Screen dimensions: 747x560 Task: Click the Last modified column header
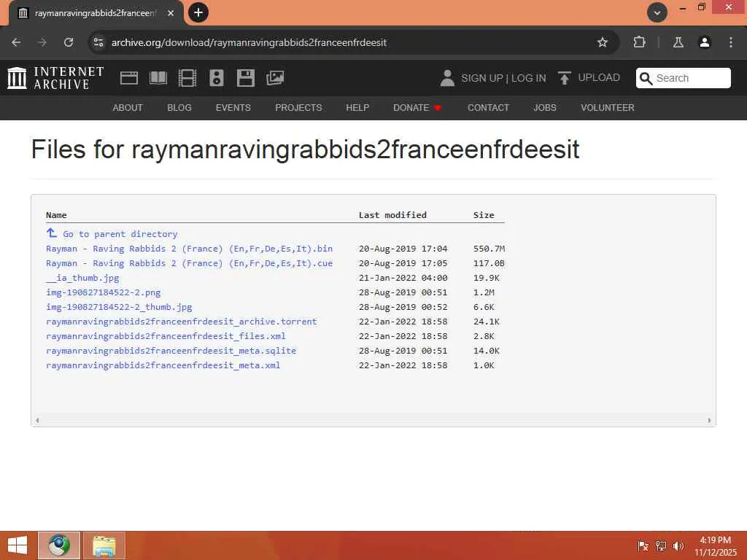click(x=392, y=215)
